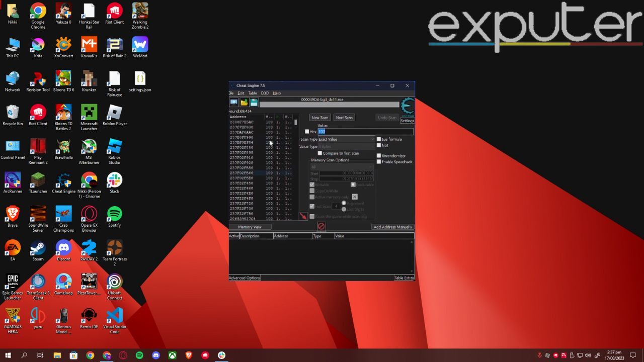
Task: Enable the Lua formula checkbox
Action: [379, 139]
